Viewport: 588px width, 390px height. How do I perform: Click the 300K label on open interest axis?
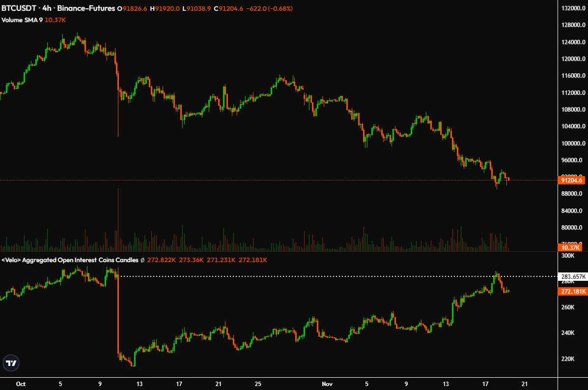[567, 256]
